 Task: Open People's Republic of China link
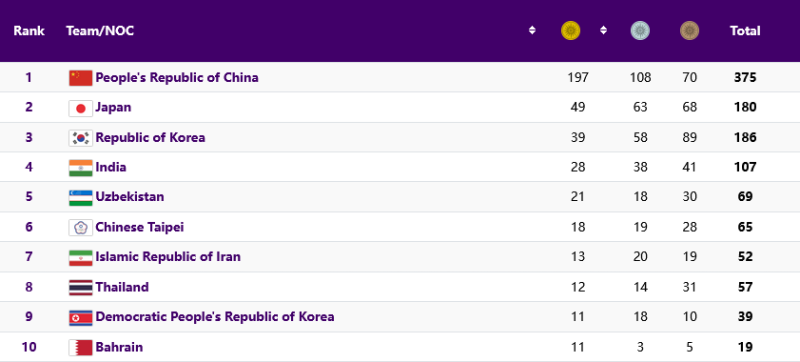click(x=177, y=77)
